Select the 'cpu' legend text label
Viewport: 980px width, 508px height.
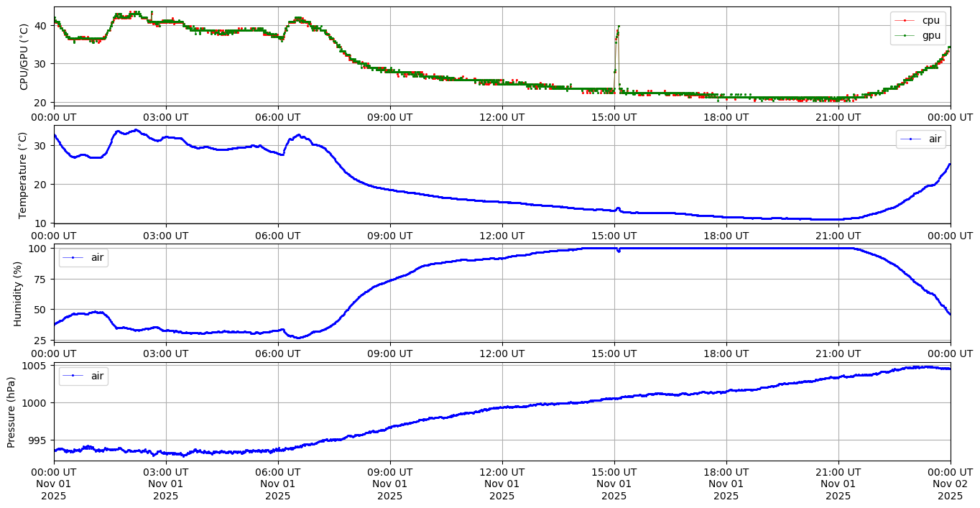[x=931, y=21]
